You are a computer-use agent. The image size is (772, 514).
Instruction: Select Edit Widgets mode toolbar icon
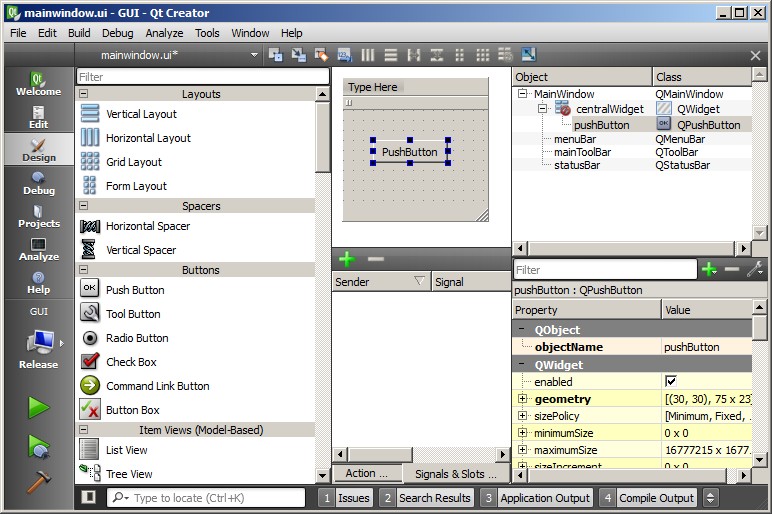tap(276, 55)
